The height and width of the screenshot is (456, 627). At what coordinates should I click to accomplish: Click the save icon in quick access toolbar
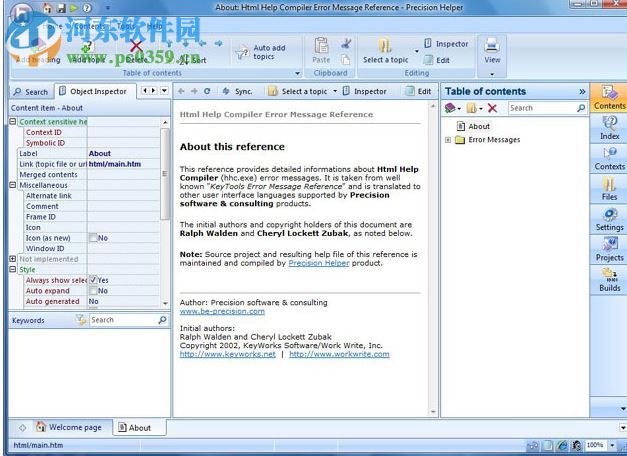coord(61,8)
